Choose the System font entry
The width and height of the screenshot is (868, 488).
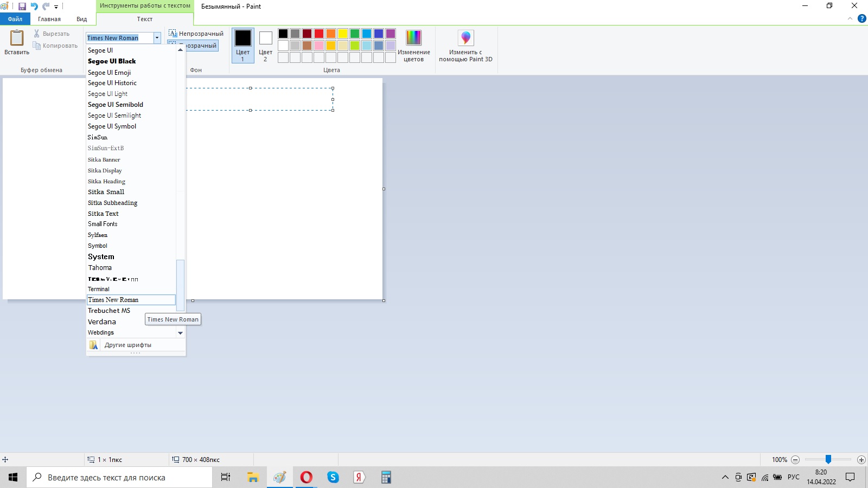point(131,256)
